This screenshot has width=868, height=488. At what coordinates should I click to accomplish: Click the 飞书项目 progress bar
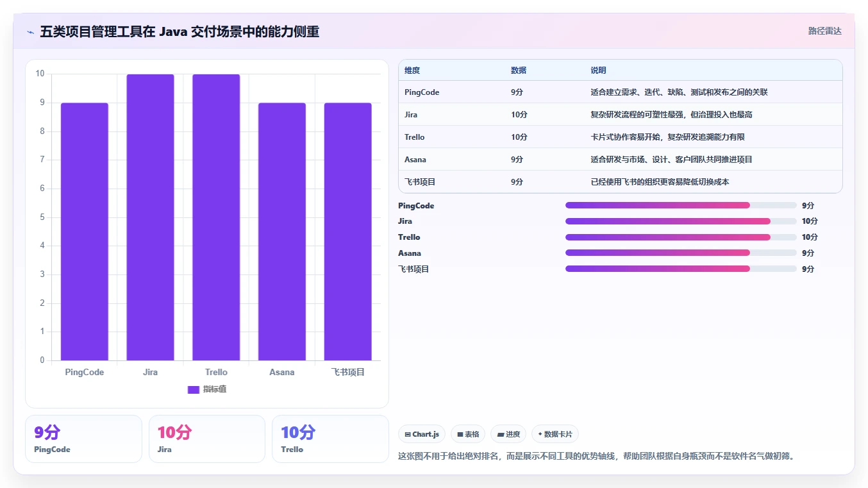point(681,269)
